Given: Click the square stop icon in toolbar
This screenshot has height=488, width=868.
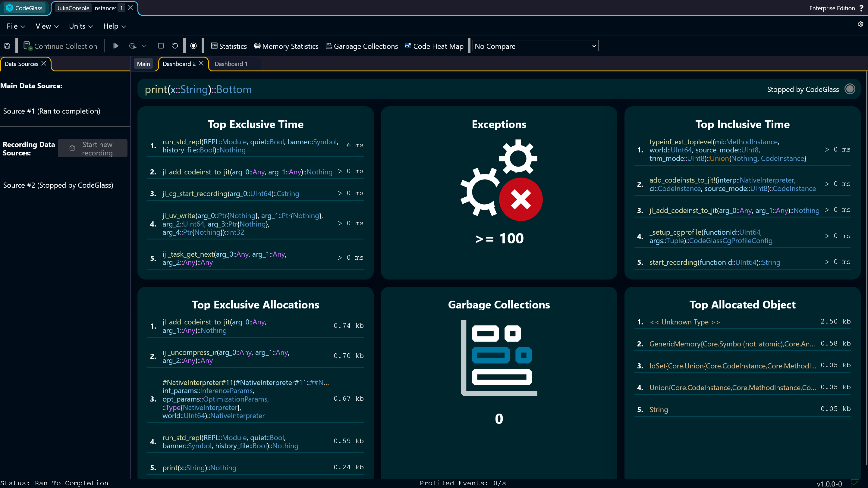Looking at the screenshot, I should point(161,46).
